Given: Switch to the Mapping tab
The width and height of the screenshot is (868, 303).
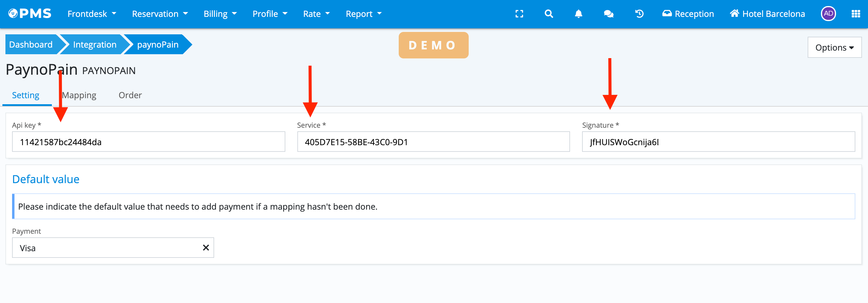Looking at the screenshot, I should 79,95.
